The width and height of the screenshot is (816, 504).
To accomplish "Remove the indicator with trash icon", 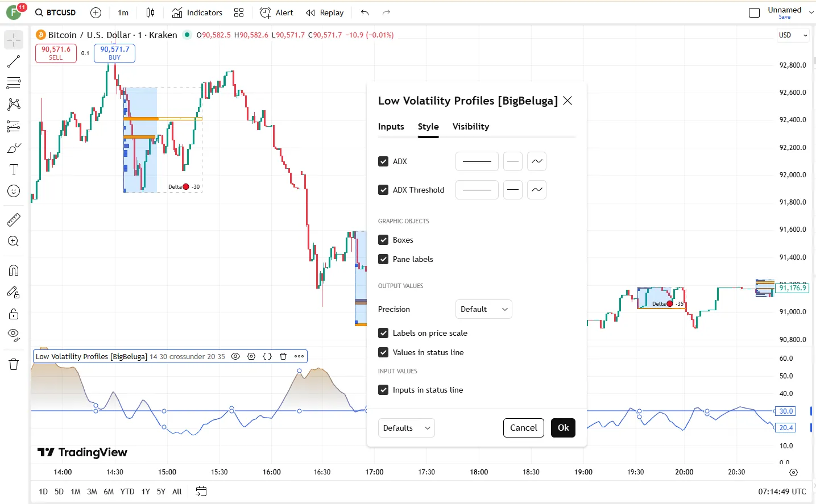I will tap(283, 356).
